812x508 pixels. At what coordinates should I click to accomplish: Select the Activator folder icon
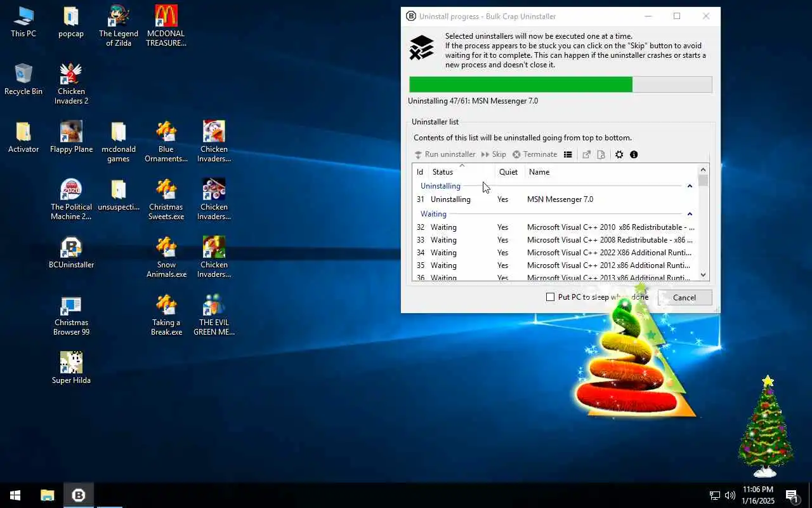[x=23, y=137]
